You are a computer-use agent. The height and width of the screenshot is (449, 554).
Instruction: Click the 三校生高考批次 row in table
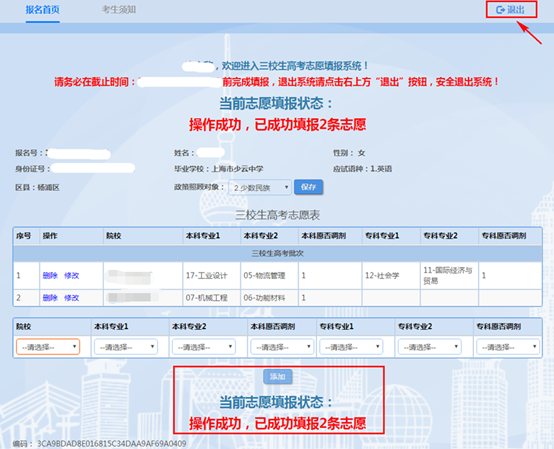(277, 253)
